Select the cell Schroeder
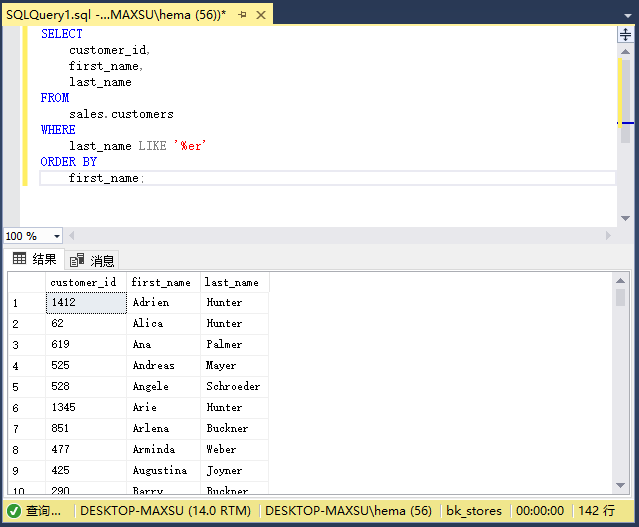The image size is (639, 527). 234,387
